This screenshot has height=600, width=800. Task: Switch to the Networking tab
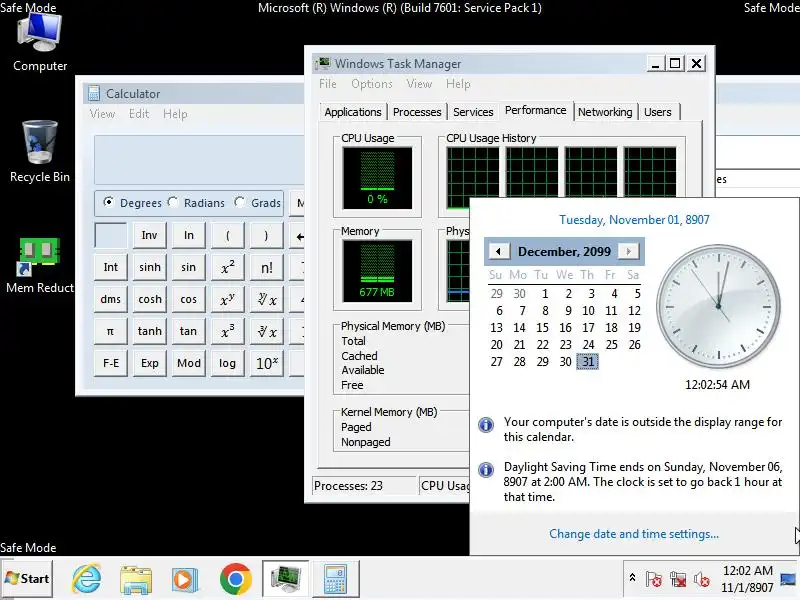(x=605, y=112)
